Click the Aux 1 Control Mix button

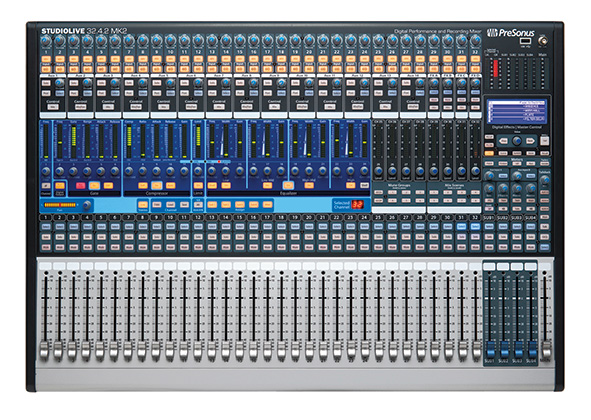tap(53, 107)
